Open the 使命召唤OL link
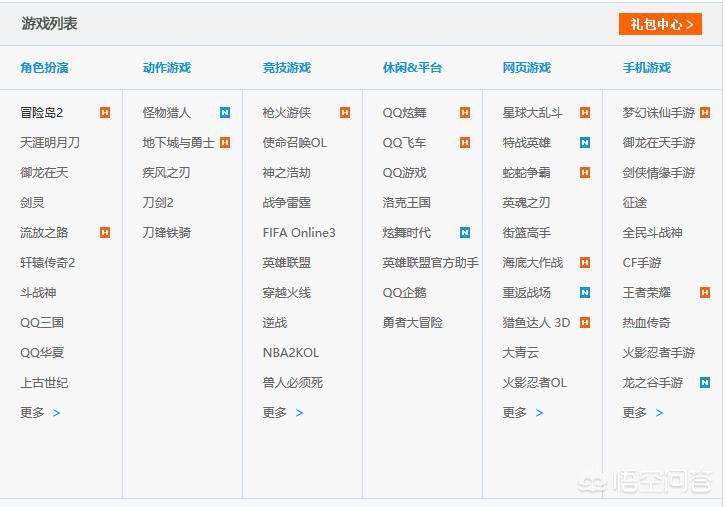This screenshot has width=726, height=507. (x=295, y=143)
